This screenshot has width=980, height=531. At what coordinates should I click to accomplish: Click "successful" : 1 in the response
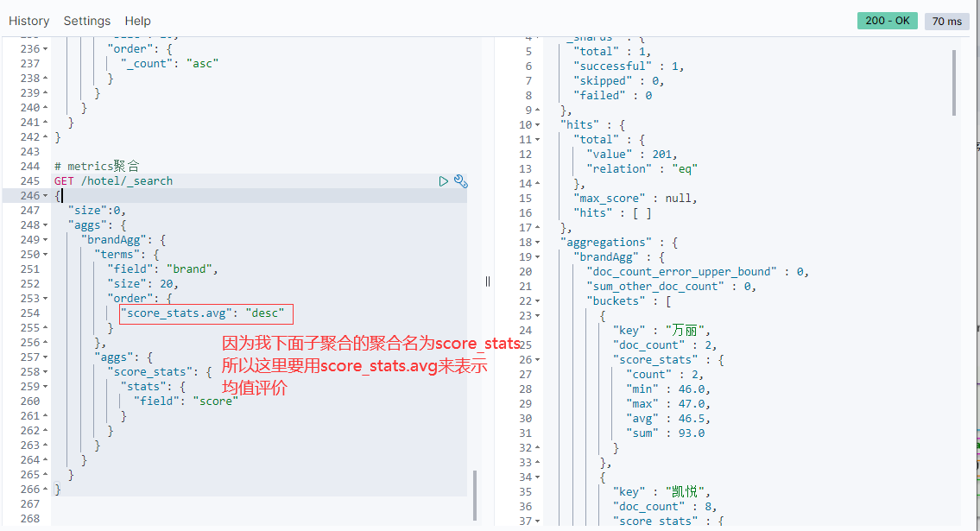click(x=629, y=66)
